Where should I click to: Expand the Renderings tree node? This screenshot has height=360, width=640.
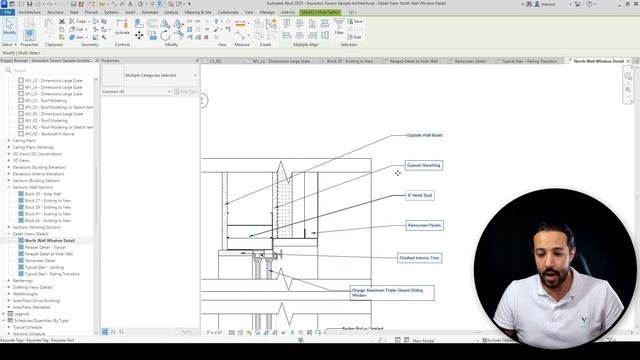coord(9,280)
